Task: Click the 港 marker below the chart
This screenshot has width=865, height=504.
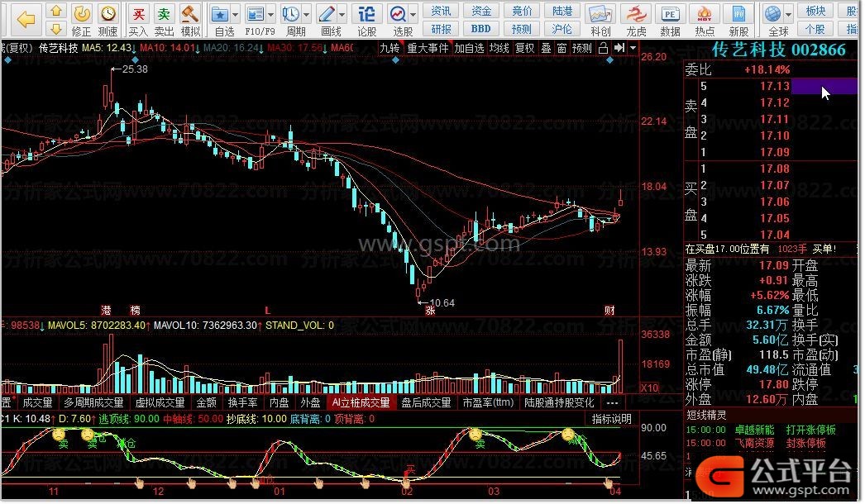Action: click(106, 311)
